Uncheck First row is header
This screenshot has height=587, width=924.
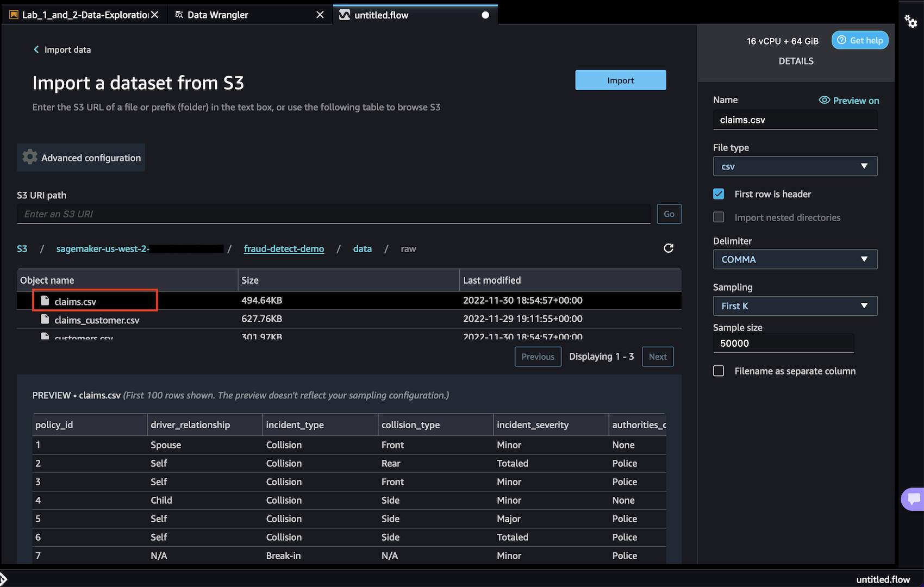point(719,194)
